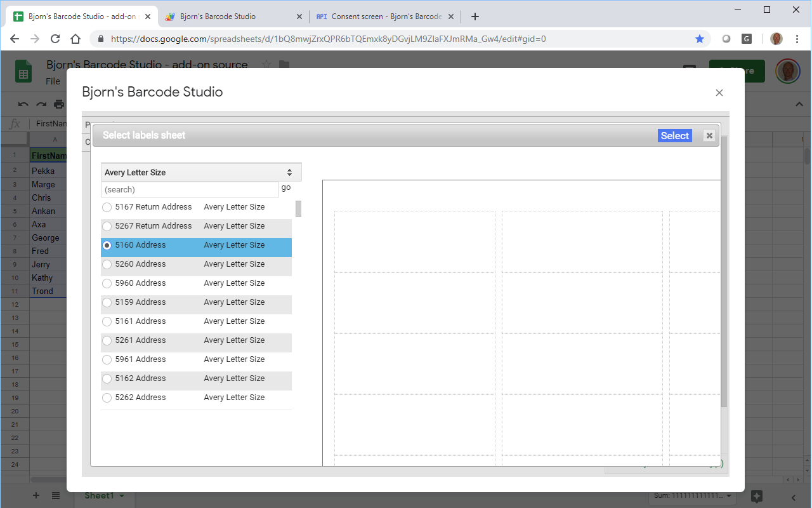
Task: Open the Chrome profile avatar
Action: pos(776,39)
